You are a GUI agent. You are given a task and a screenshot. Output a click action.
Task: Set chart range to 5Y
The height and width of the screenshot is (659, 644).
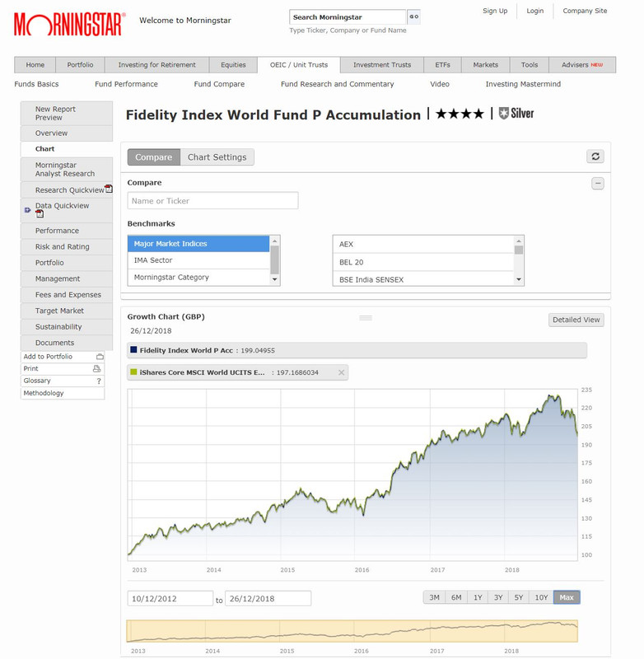pos(519,597)
